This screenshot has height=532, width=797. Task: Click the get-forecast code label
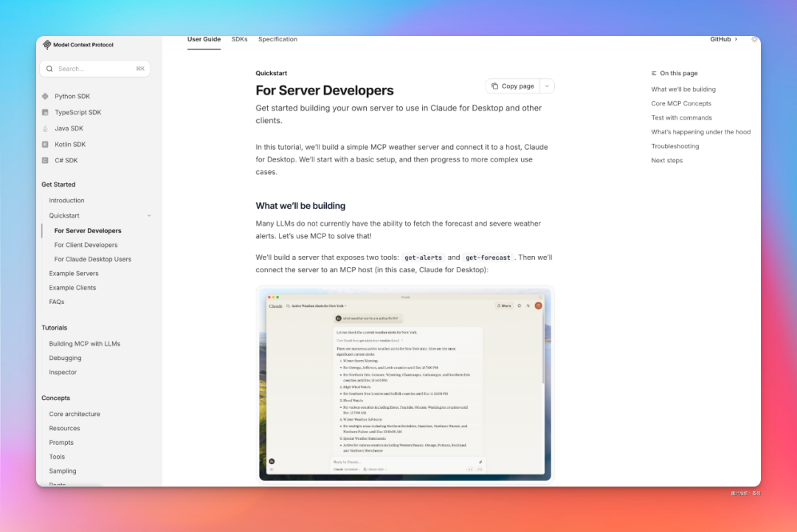tap(488, 258)
